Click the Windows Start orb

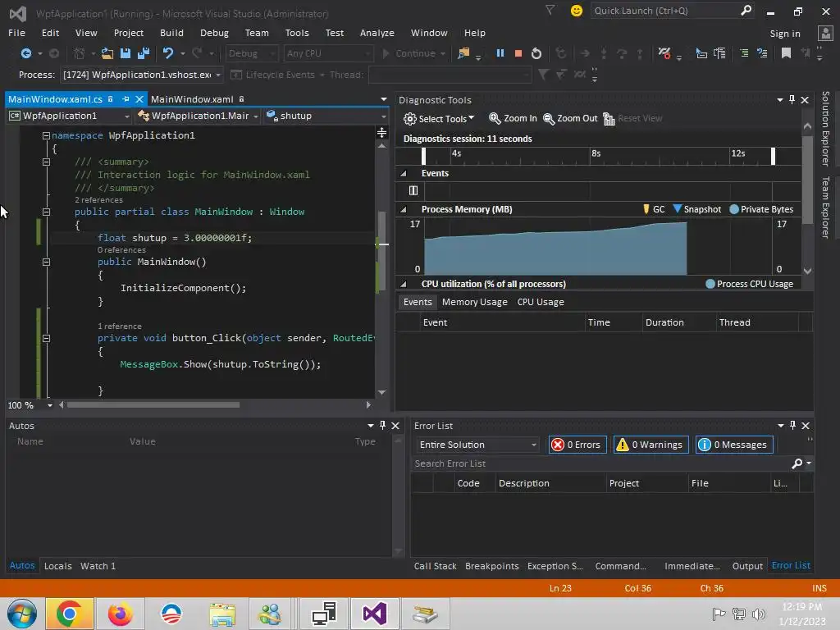(x=22, y=614)
